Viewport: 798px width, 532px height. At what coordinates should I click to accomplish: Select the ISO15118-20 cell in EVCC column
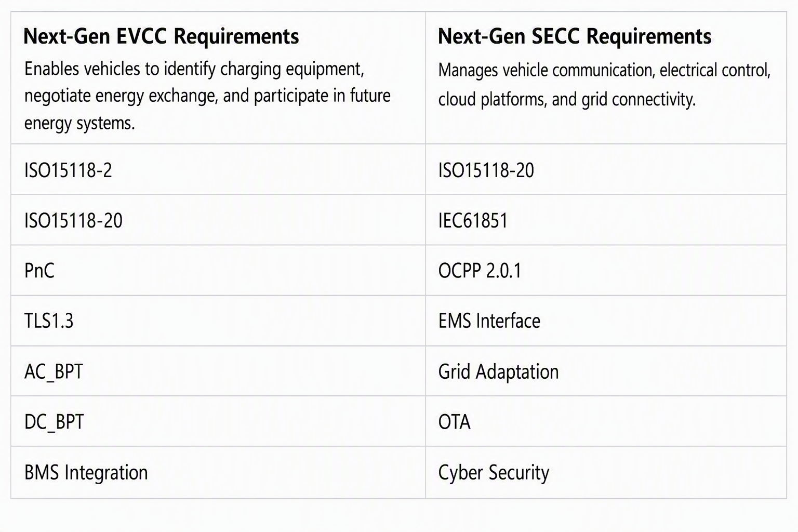[x=218, y=220]
